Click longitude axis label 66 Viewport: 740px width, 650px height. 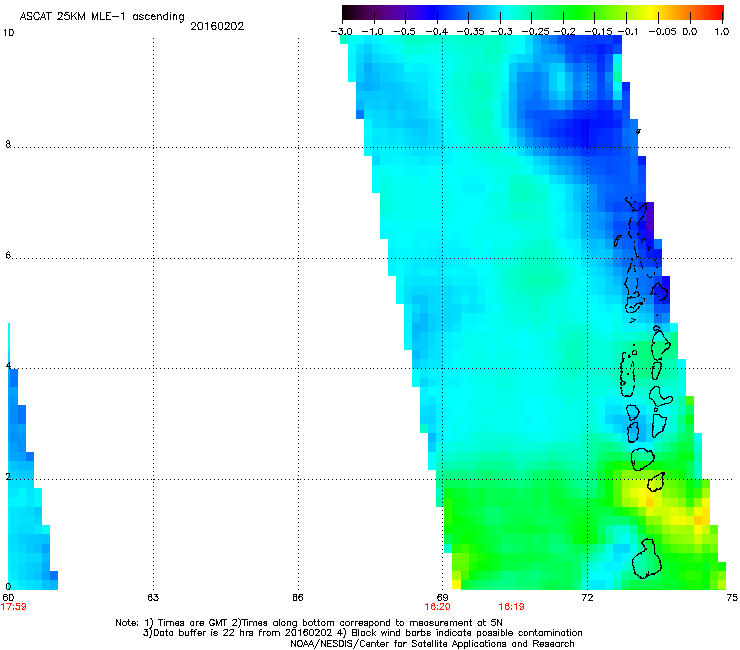tap(297, 597)
